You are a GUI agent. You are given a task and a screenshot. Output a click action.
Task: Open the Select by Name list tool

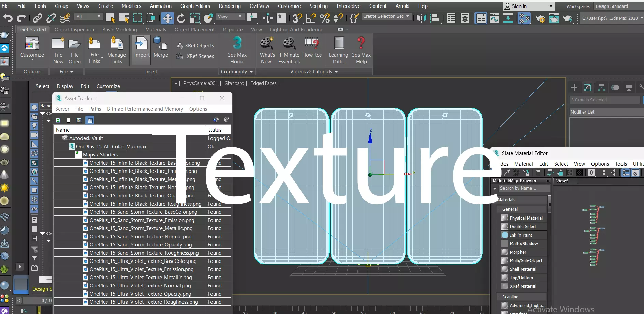tap(124, 18)
